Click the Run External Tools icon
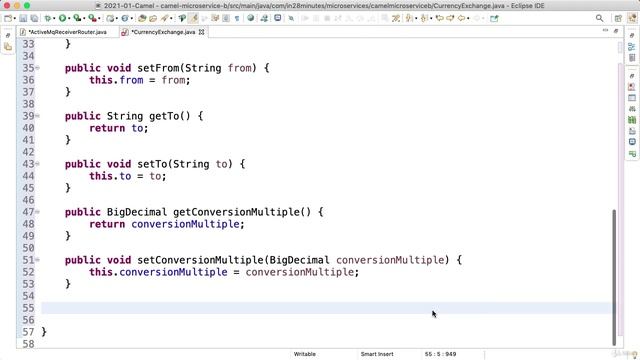Image resolution: width=640 pixels, height=360 pixels. tap(92, 18)
